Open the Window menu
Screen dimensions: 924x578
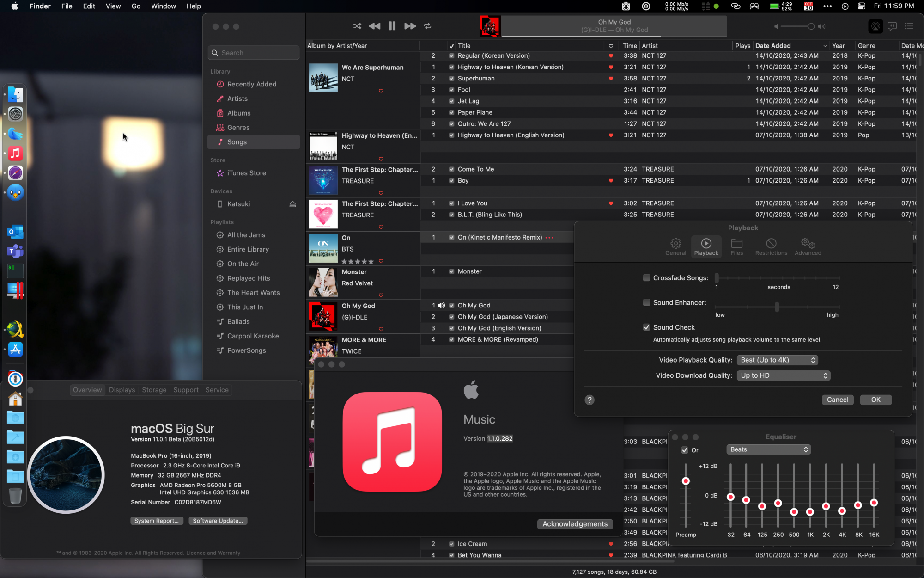point(164,6)
